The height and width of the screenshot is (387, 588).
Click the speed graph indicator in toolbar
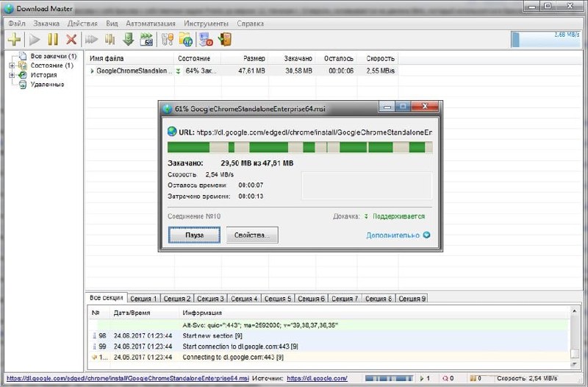546,39
